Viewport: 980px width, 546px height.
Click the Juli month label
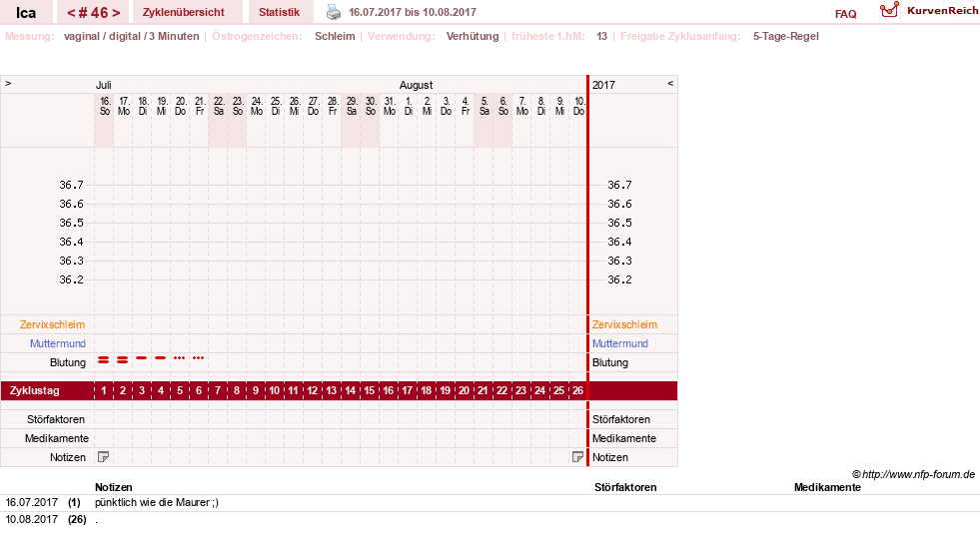[x=103, y=84]
